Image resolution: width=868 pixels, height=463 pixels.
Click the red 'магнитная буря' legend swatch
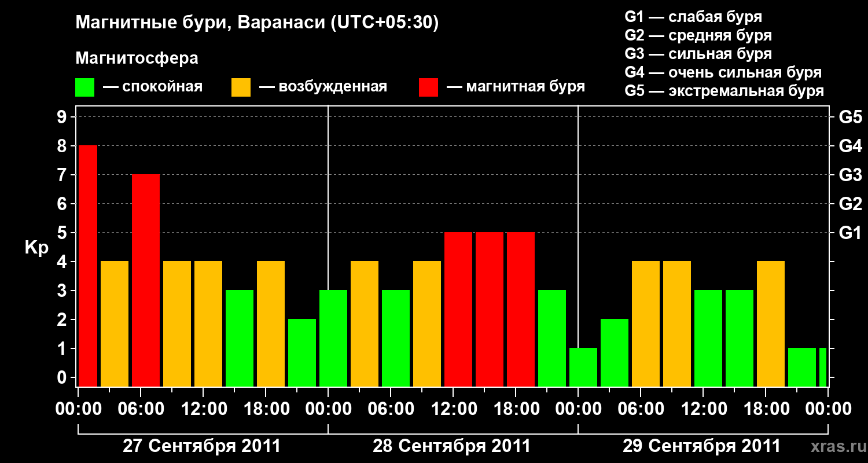coord(428,87)
